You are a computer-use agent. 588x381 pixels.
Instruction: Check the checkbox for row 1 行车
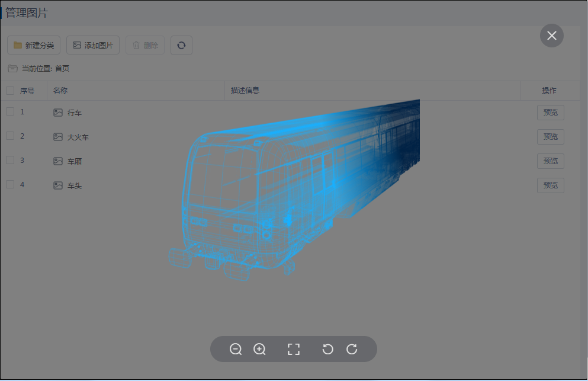10,111
